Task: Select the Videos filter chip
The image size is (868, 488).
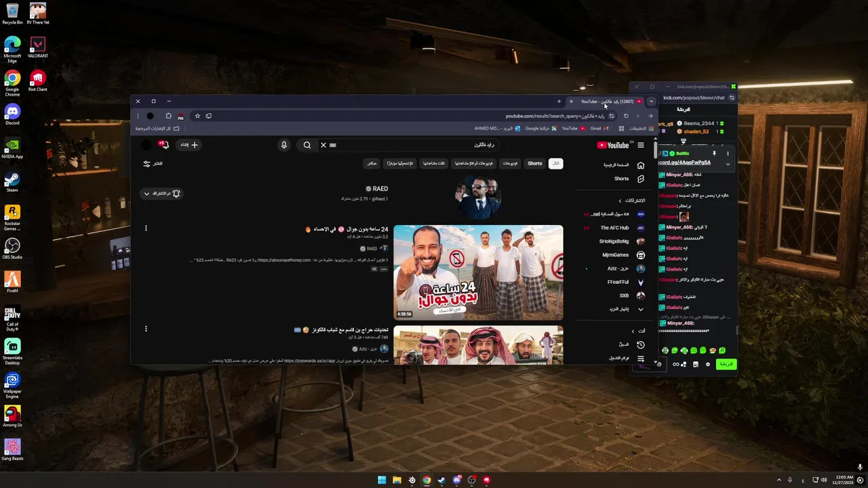Action: (x=510, y=163)
